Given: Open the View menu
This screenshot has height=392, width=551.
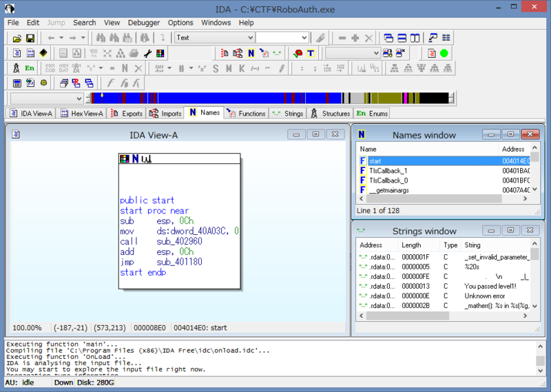Looking at the screenshot, I should 112,23.
